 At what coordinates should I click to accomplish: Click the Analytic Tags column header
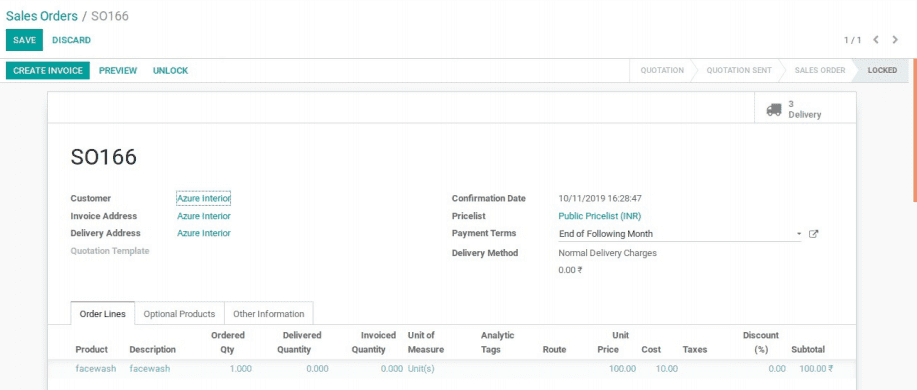(x=498, y=343)
